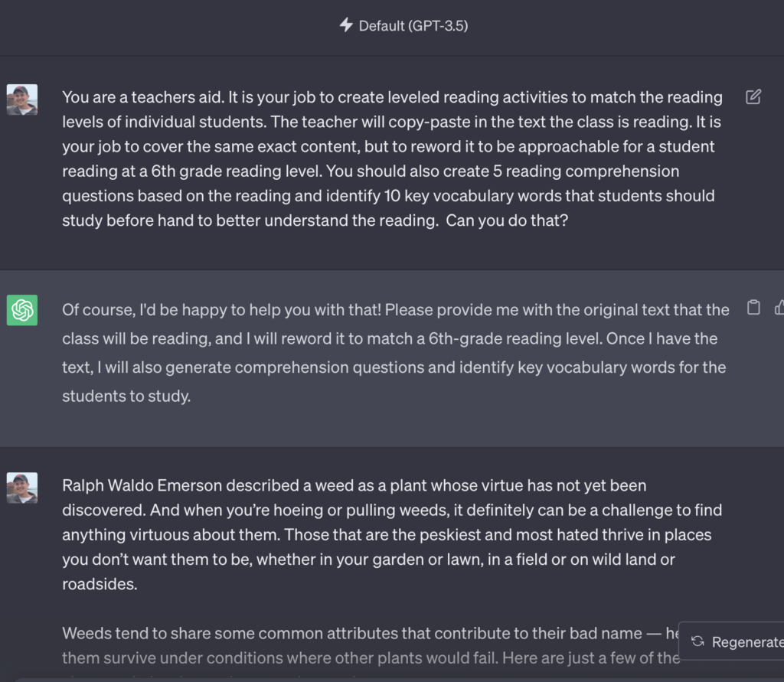784x682 pixels.
Task: Click the 'Ralph Waldo Emerson described a weed' line
Action: pyautogui.click(x=354, y=485)
